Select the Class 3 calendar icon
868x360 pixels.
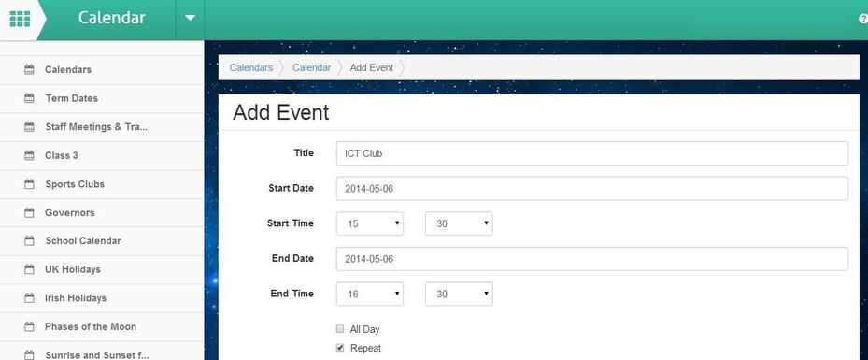29,155
